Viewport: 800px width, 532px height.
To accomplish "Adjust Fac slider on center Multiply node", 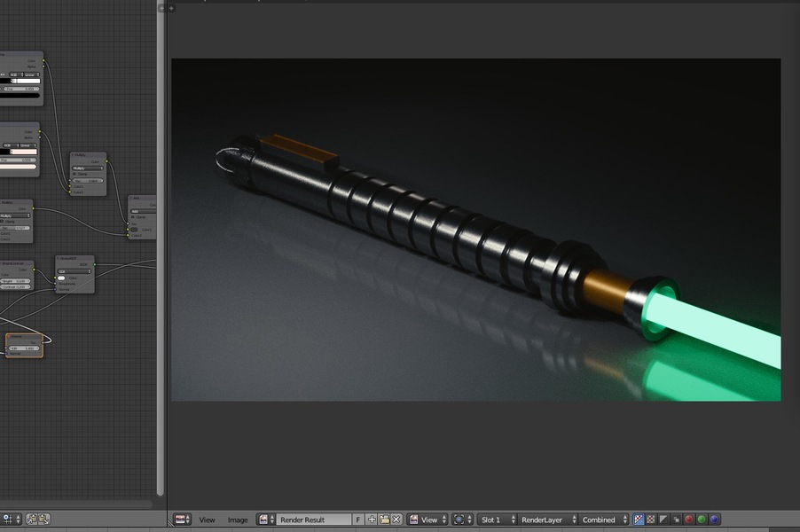I will coord(88,181).
